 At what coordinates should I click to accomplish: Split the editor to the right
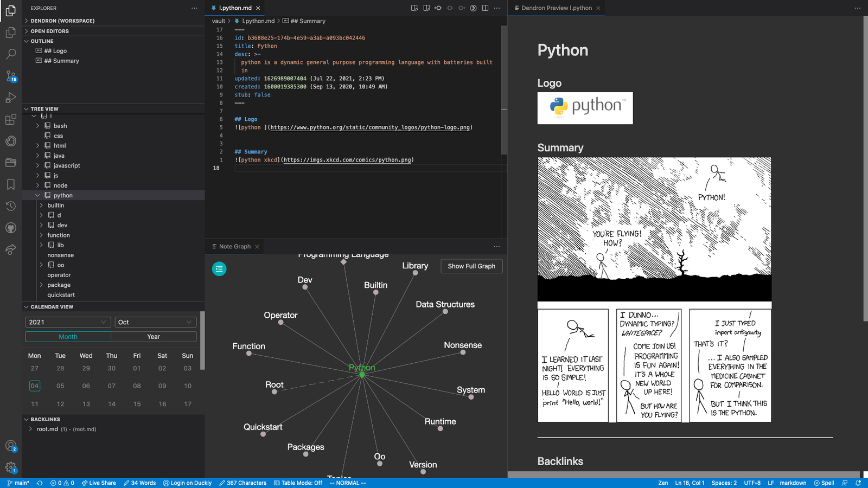(x=486, y=8)
